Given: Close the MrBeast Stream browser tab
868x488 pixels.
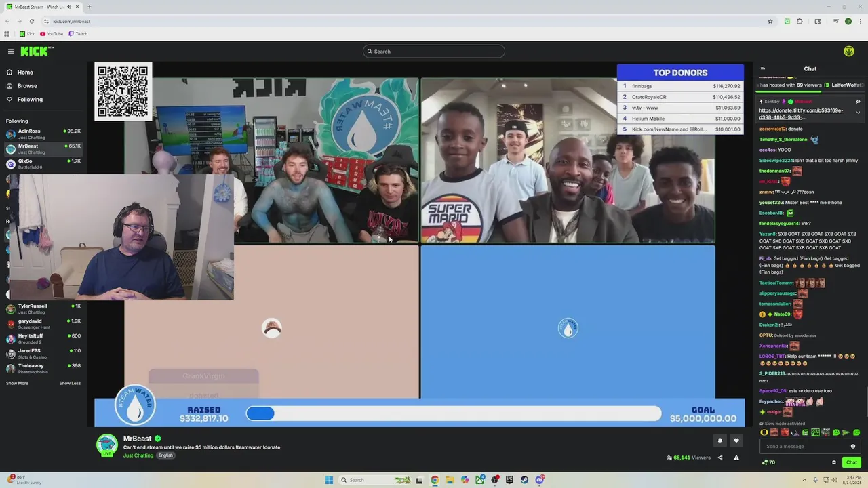Looking at the screenshot, I should (x=77, y=7).
